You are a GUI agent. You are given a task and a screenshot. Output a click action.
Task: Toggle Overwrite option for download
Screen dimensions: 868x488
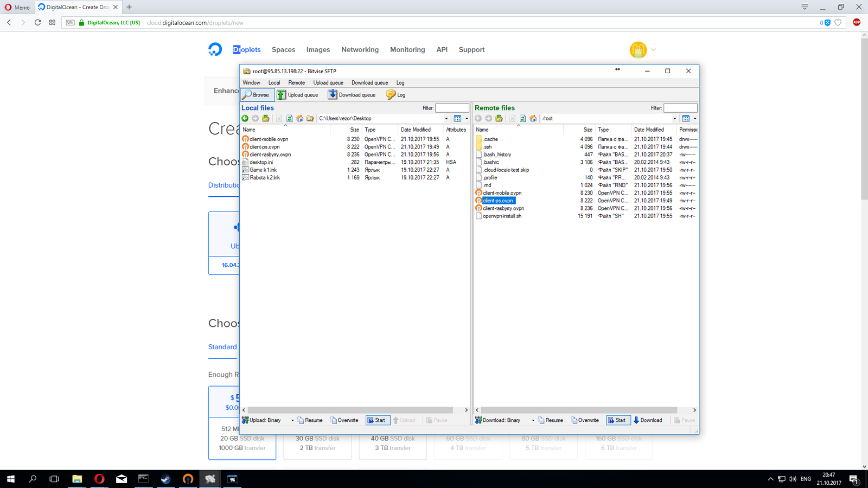click(585, 420)
